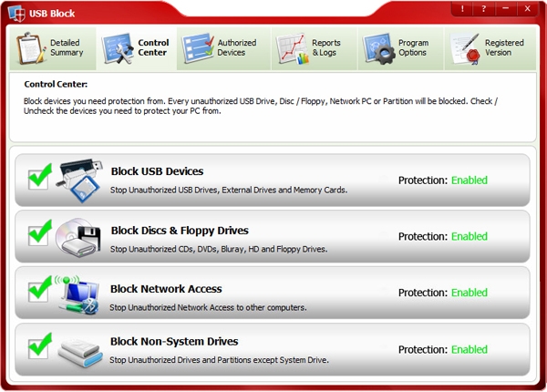Click the Detailed Summary clipboard icon
This screenshot has height=392, width=547.
[31, 48]
